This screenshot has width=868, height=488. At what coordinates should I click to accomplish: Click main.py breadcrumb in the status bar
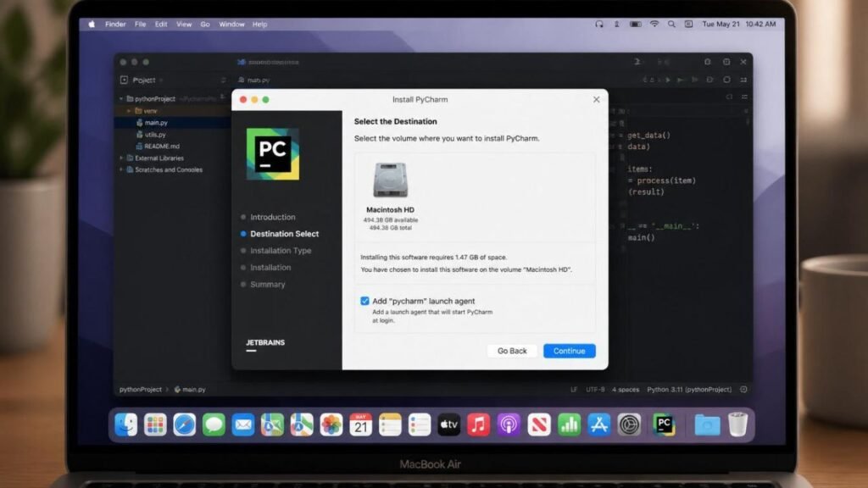point(190,390)
